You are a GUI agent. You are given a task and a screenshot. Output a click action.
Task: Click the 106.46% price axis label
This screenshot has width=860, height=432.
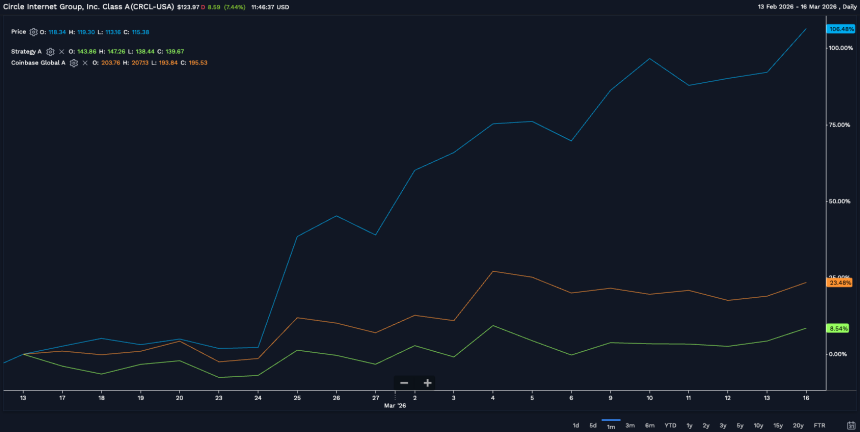click(839, 29)
